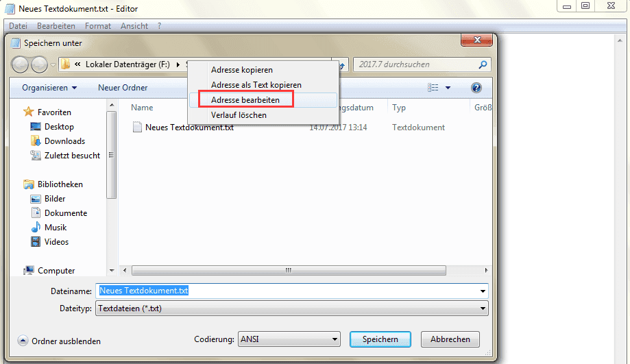Image resolution: width=630 pixels, height=364 pixels.
Task: Click the view options list icon
Action: pos(433,88)
